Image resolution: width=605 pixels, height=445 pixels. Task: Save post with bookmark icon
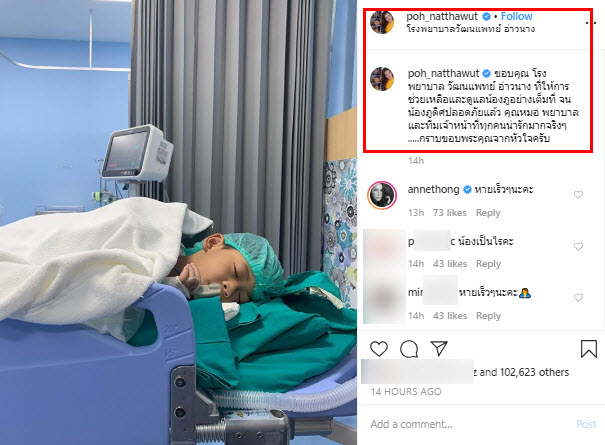pyautogui.click(x=589, y=349)
